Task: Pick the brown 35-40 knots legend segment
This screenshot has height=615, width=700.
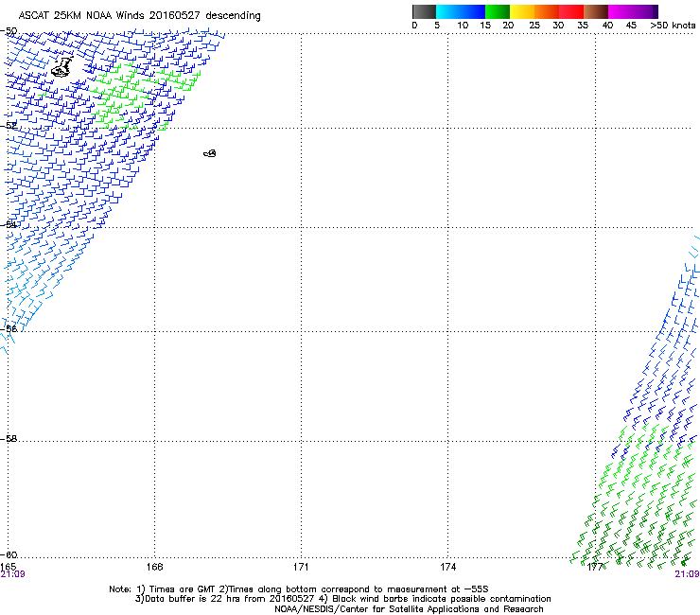Action: (596, 11)
